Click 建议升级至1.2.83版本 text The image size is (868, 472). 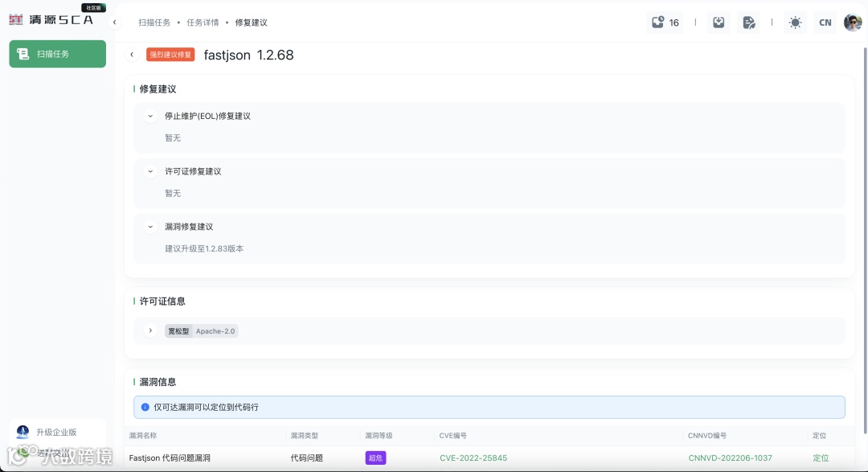204,248
